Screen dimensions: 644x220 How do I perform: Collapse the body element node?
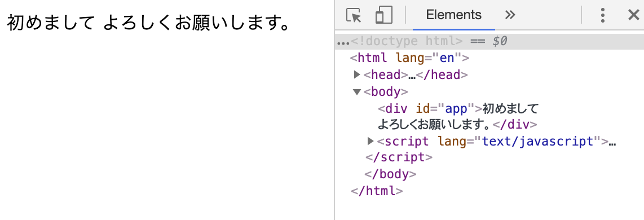[356, 92]
